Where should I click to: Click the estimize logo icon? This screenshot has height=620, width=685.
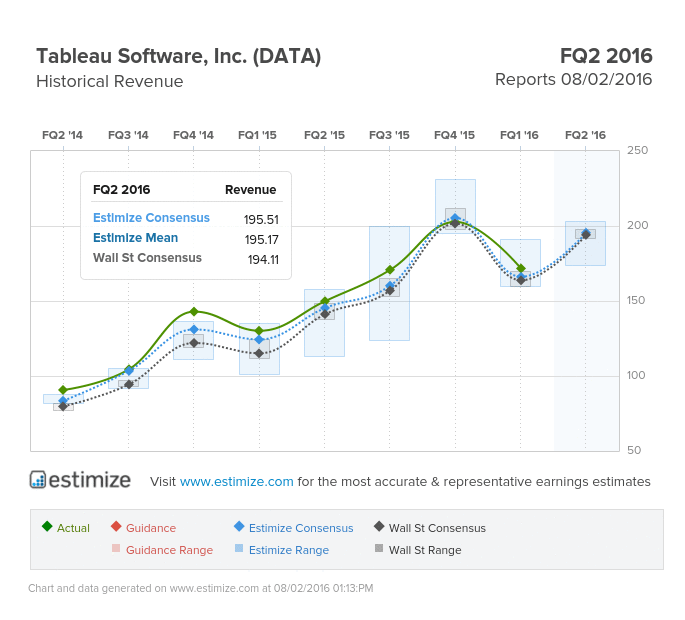[38, 480]
